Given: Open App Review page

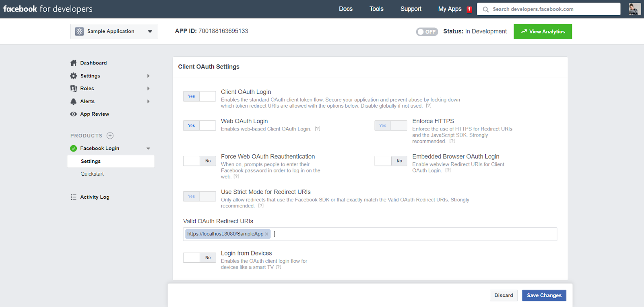Looking at the screenshot, I should [x=95, y=114].
